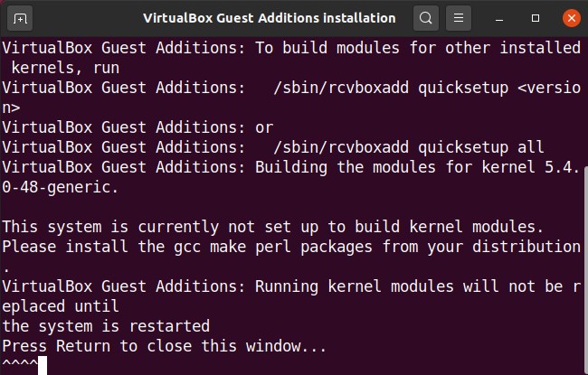Image resolution: width=588 pixels, height=375 pixels.
Task: Click the search magnifier icon
Action: 426,18
